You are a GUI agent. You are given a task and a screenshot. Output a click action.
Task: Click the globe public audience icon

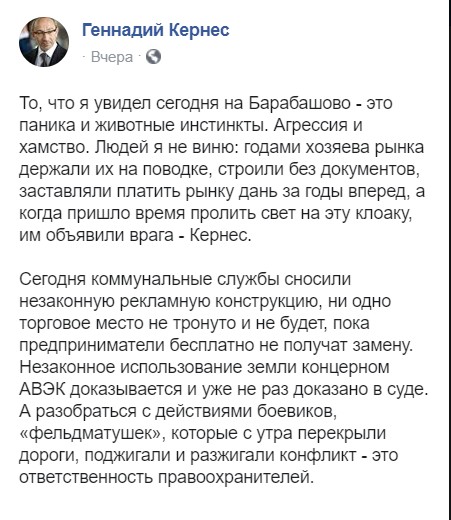[154, 57]
